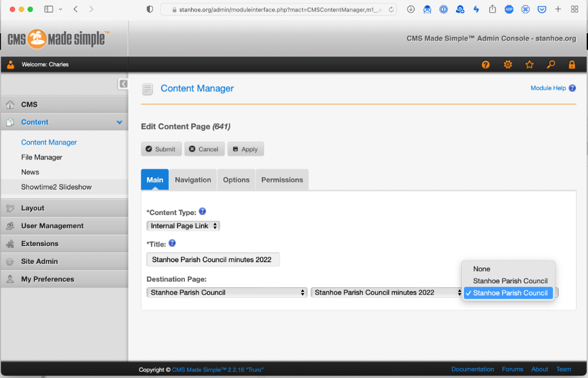Click the help question mark icon in top bar

pos(486,65)
